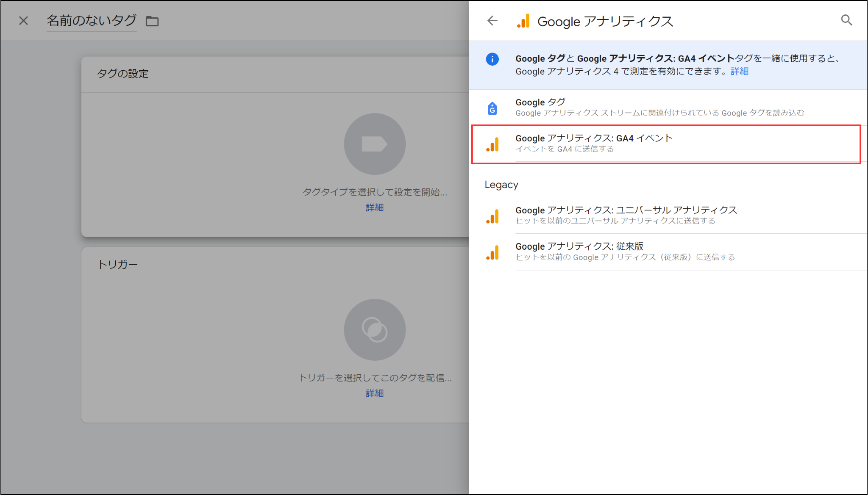Select the Google タグ tag type
This screenshot has width=868, height=495.
point(668,108)
